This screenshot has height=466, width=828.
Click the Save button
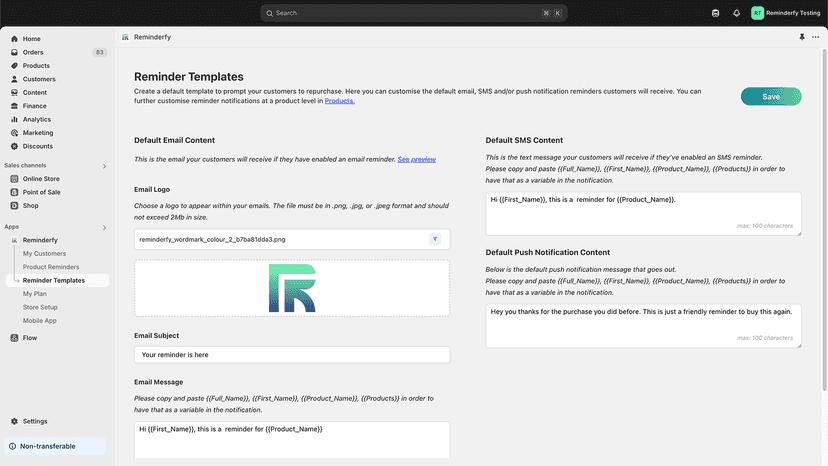click(x=770, y=97)
